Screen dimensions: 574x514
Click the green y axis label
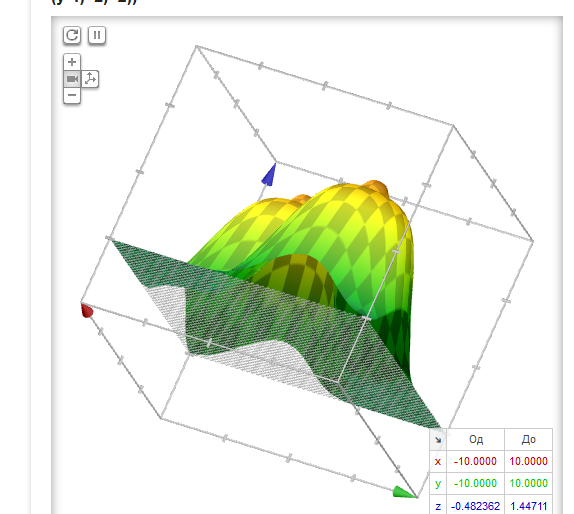click(x=438, y=484)
